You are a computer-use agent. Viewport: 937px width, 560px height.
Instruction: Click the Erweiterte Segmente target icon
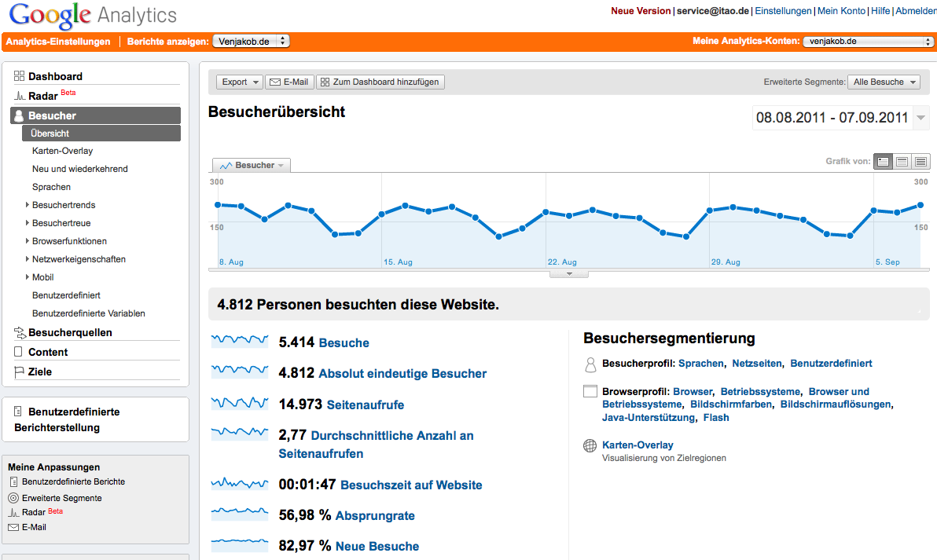point(13,498)
